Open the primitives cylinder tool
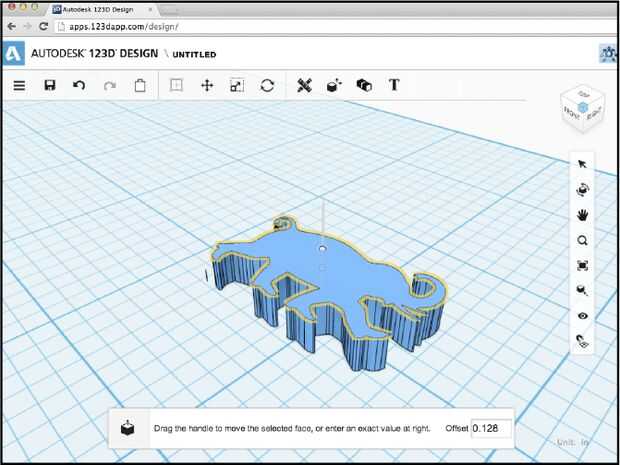Image resolution: width=620 pixels, height=465 pixels. pyautogui.click(x=334, y=85)
